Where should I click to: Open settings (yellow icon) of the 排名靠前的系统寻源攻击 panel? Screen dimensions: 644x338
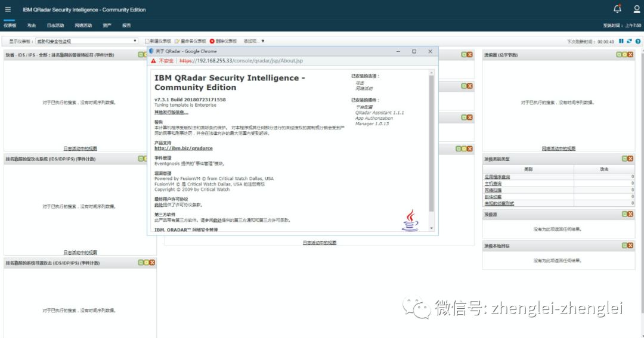pos(146,262)
